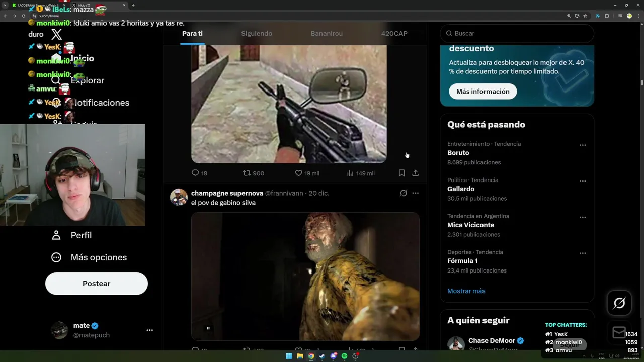This screenshot has width=644, height=362.
Task: Pause the gabino silva video
Action: click(208, 328)
